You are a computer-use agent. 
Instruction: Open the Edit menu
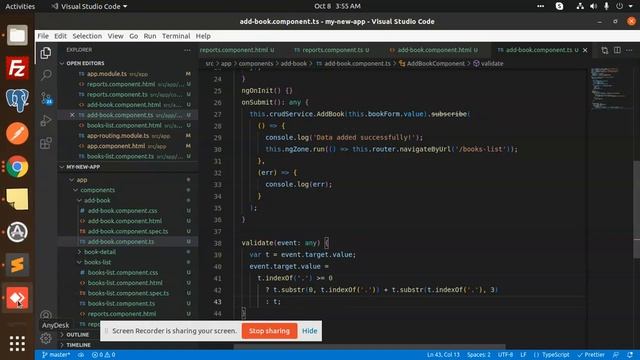[60, 36]
